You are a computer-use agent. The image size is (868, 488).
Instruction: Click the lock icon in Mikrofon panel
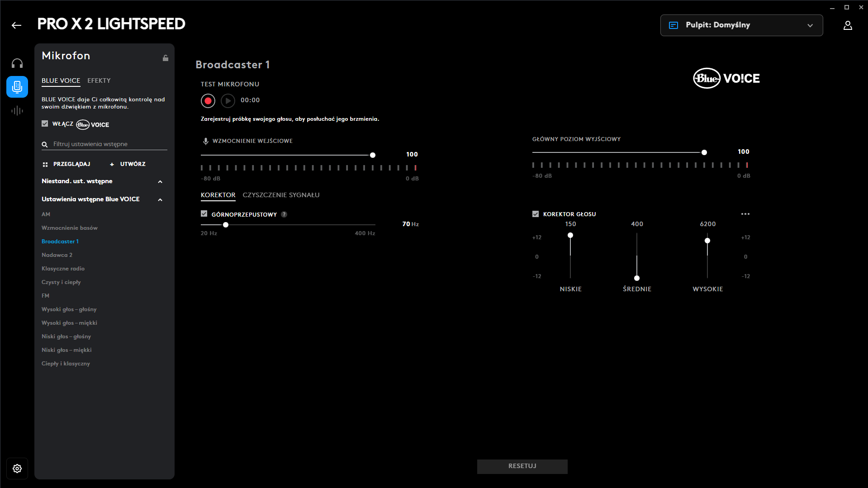[166, 58]
